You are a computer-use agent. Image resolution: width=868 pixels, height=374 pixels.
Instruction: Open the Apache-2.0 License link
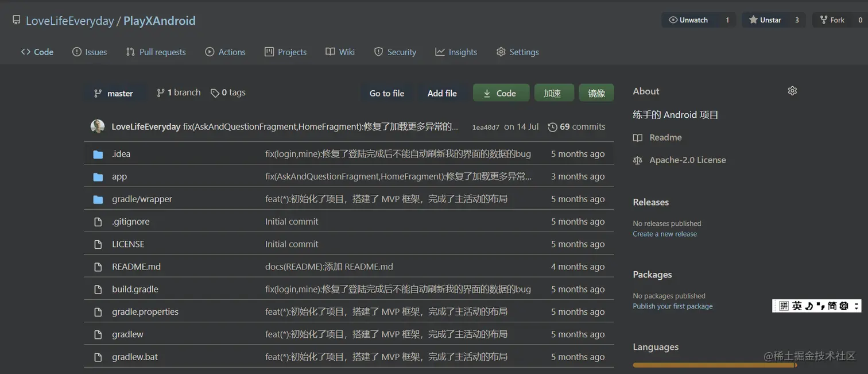[x=679, y=160]
